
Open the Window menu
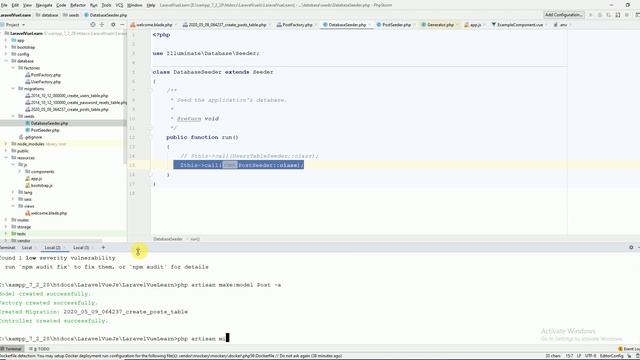coord(135,5)
